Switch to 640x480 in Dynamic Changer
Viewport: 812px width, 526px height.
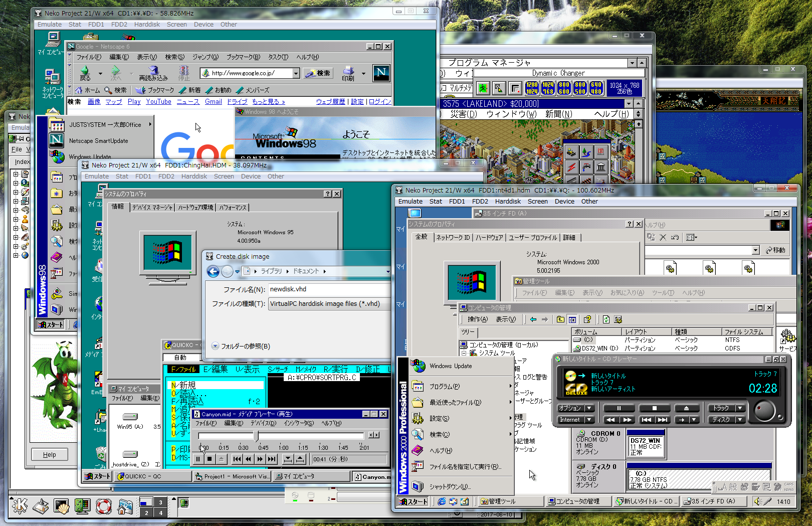(x=596, y=88)
